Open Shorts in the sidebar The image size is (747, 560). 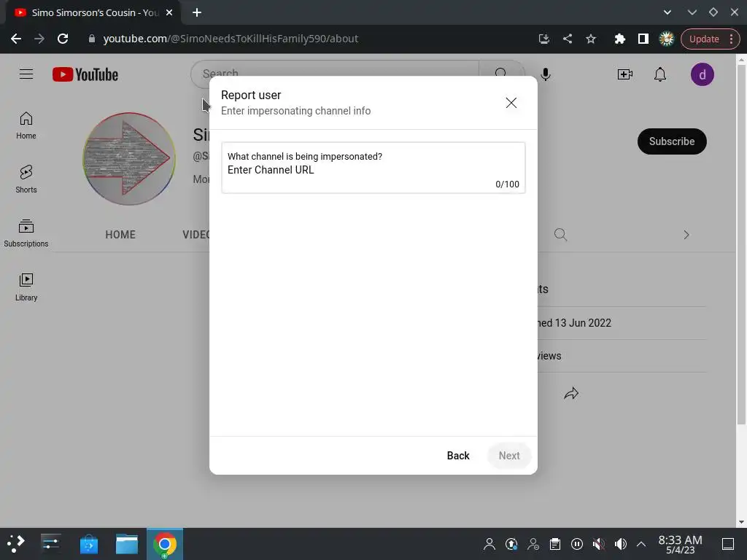click(x=26, y=179)
